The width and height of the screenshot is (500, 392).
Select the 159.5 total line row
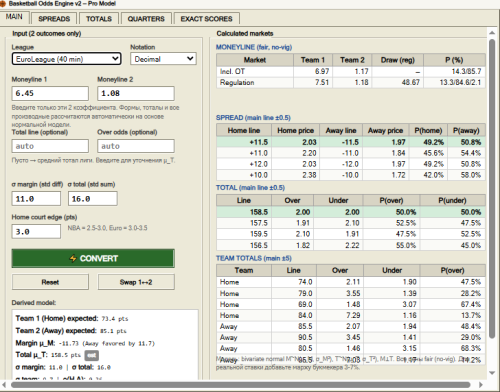[351, 234]
